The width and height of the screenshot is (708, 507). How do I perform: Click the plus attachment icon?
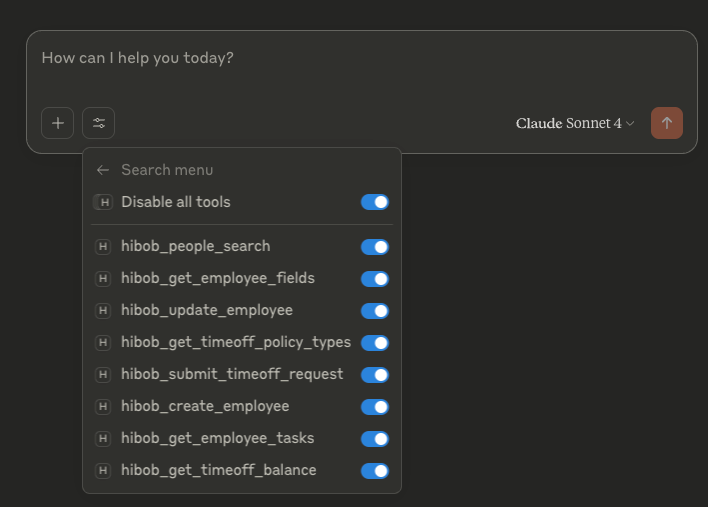pyautogui.click(x=57, y=123)
